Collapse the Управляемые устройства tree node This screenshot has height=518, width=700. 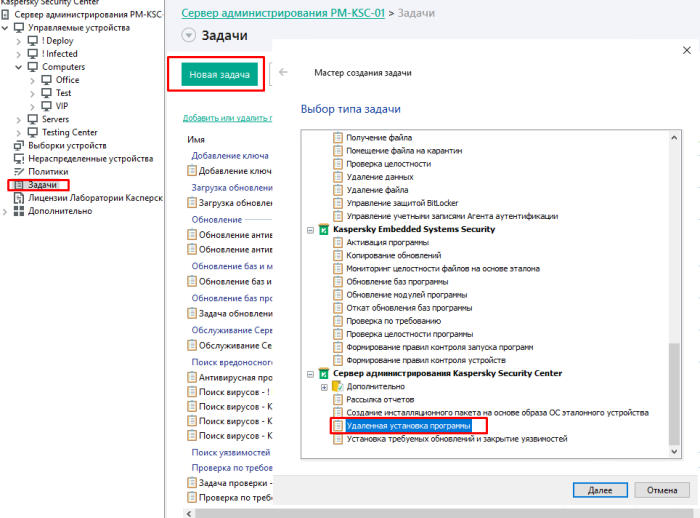pyautogui.click(x=5, y=28)
